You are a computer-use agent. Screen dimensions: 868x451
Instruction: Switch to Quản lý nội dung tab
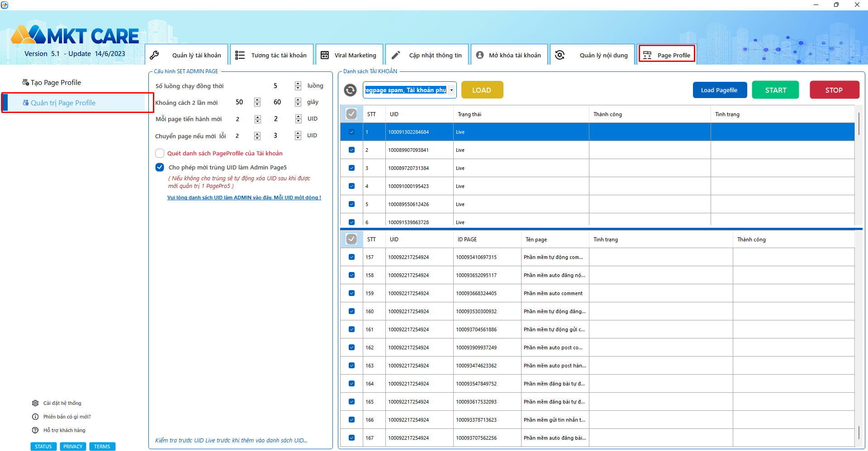pos(593,55)
